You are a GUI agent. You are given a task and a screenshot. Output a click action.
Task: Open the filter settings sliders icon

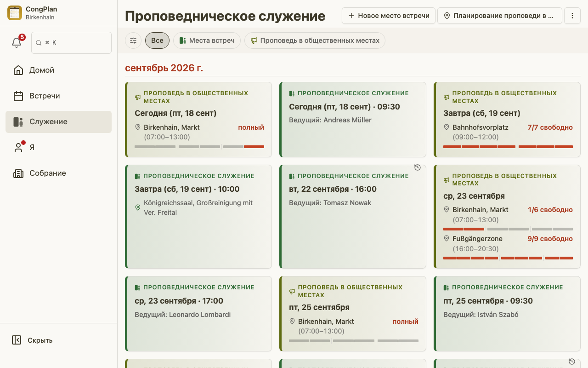point(133,40)
